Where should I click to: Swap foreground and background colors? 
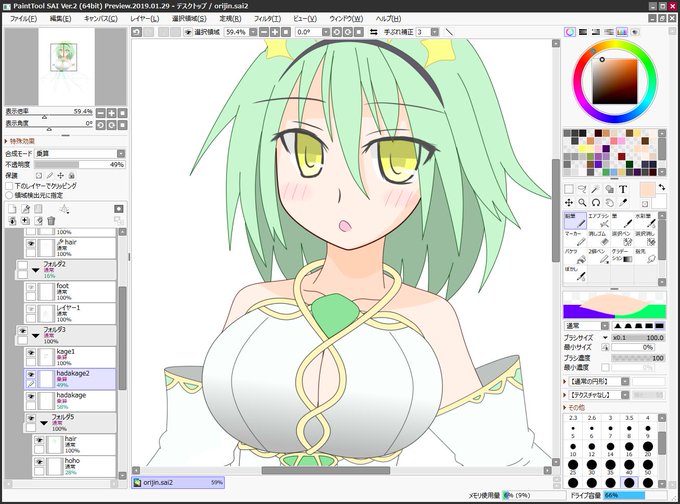coord(662,187)
